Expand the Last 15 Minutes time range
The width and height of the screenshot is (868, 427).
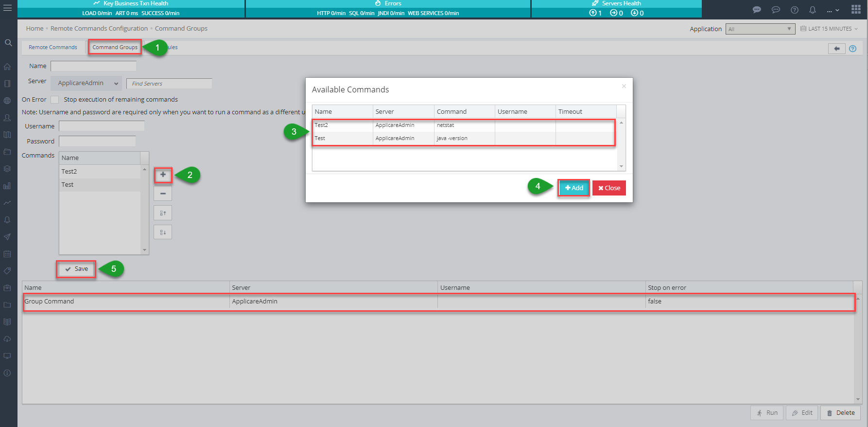pos(829,29)
